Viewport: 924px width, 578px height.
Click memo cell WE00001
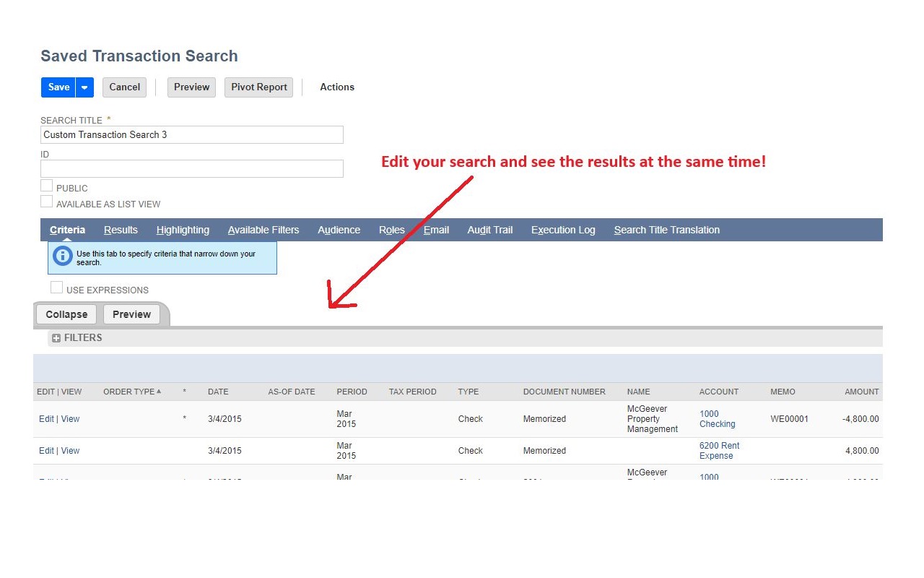click(790, 419)
